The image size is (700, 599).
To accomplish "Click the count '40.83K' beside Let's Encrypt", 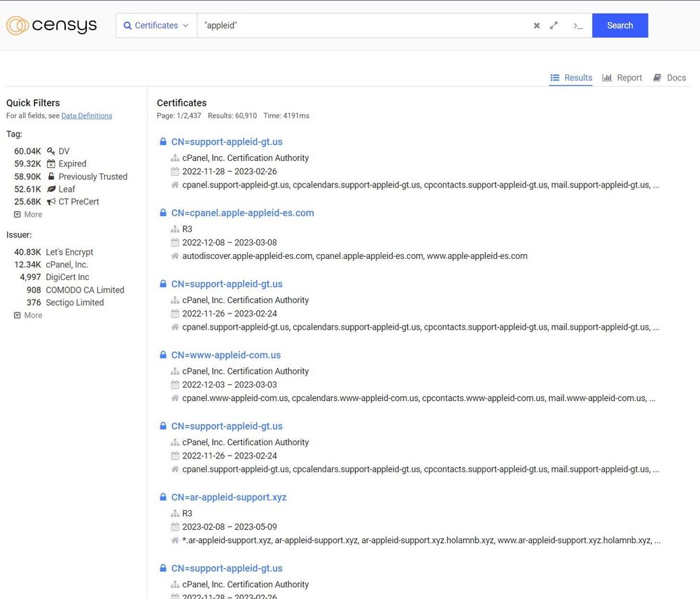I will point(27,252).
